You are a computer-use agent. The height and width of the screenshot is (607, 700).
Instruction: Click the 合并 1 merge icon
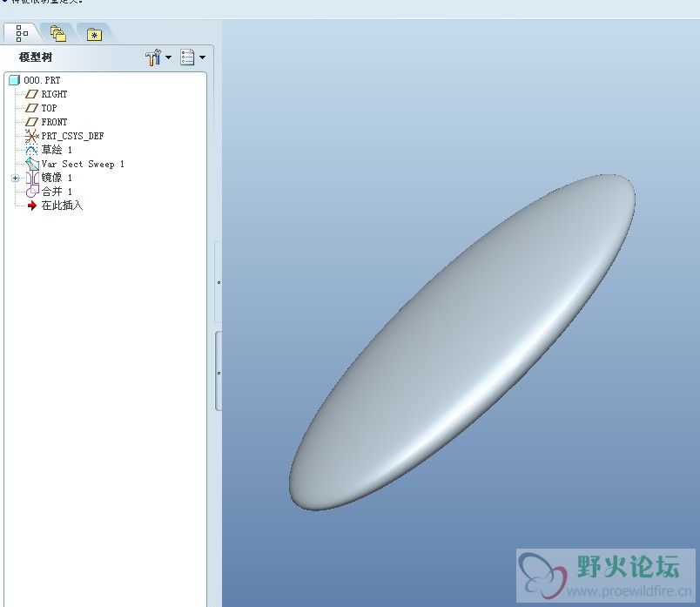[x=32, y=192]
